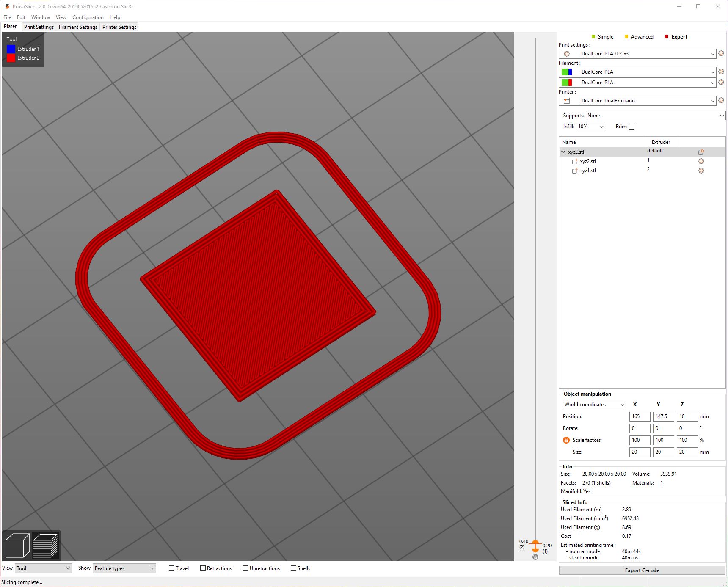
Task: Collapse the xyz2.stl object tree
Action: coord(563,152)
